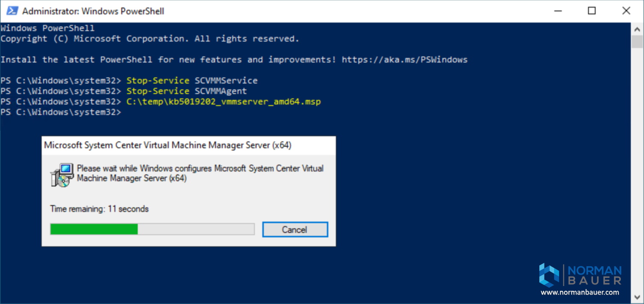Maximize the PowerShell window
This screenshot has width=644, height=304.
[592, 11]
